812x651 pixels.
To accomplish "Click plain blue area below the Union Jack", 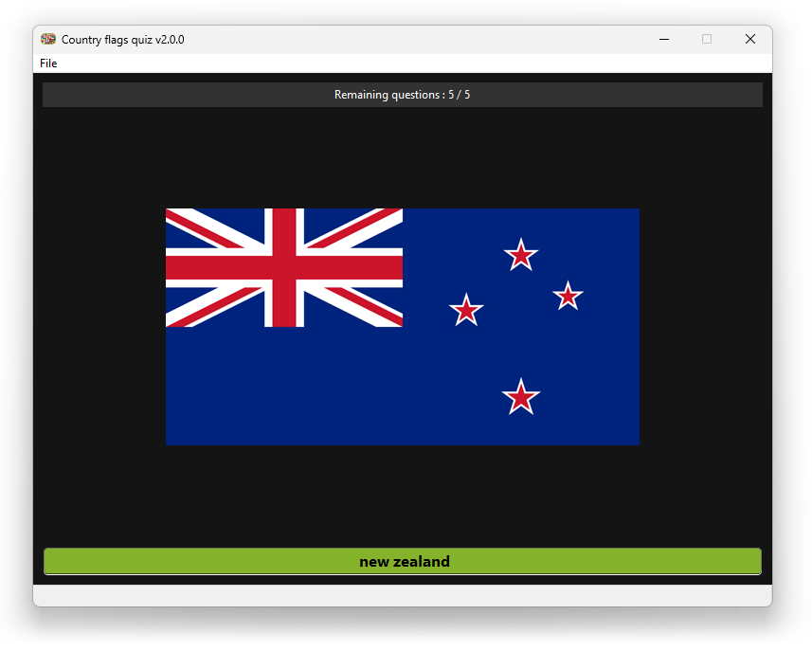I will 284,389.
